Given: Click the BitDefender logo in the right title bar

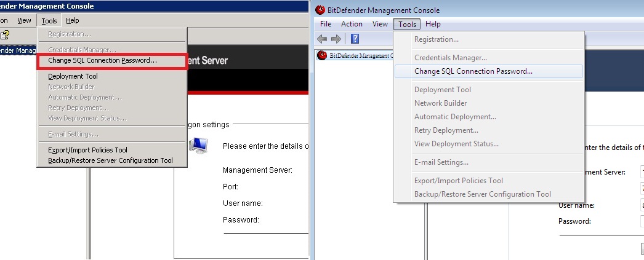Looking at the screenshot, I should click(320, 10).
